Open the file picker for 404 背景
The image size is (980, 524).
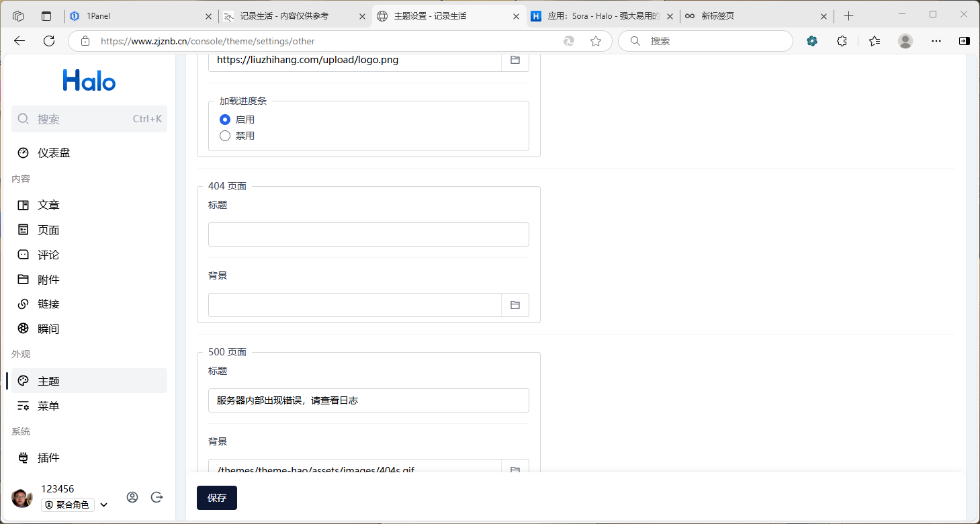point(515,305)
